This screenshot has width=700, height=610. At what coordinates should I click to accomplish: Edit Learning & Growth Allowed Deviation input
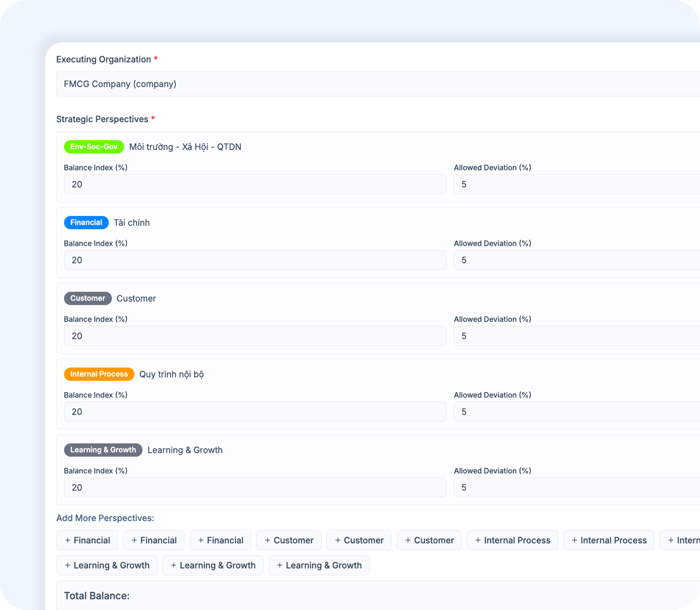coord(576,487)
